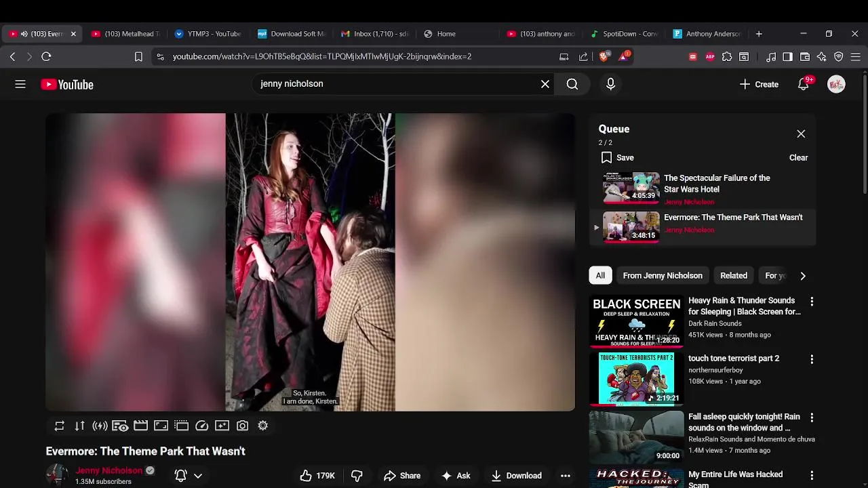Expand the subscription options chevron

click(x=198, y=476)
